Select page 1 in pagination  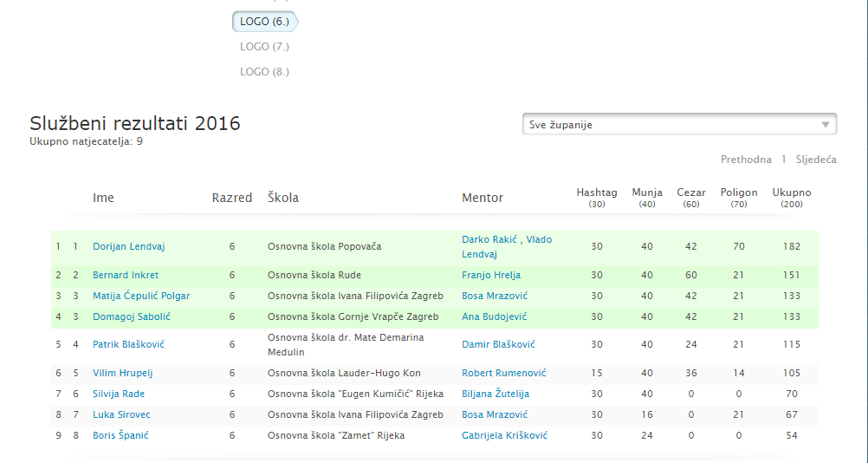coord(783,160)
